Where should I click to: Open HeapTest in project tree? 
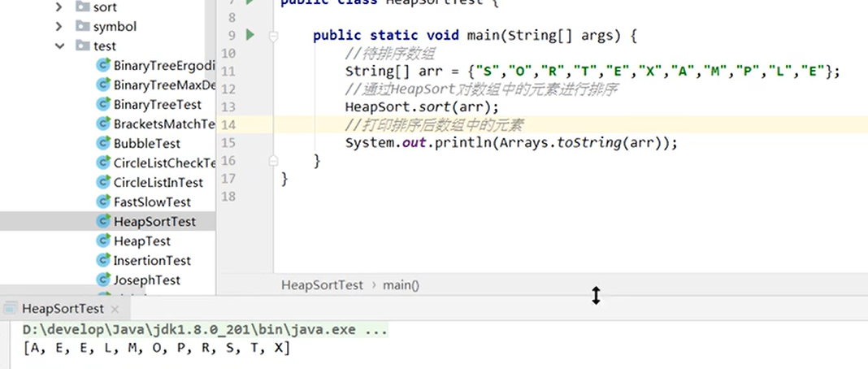(x=142, y=241)
